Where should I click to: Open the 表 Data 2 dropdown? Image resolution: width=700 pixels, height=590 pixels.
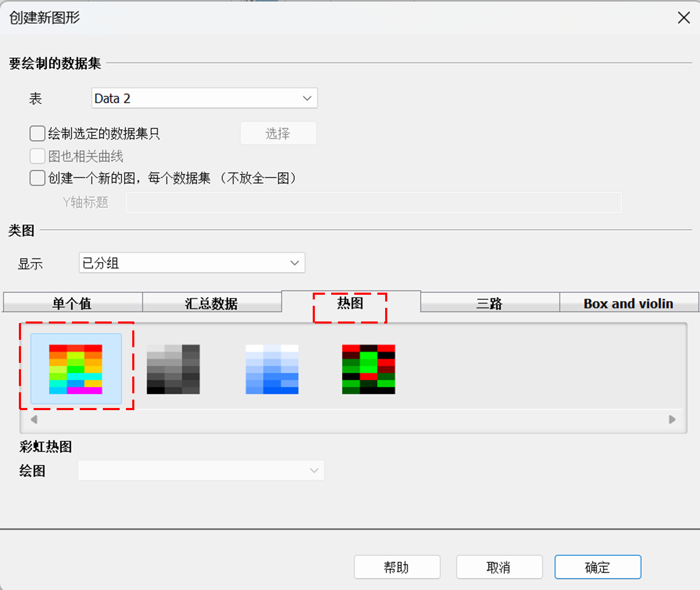coord(205,98)
